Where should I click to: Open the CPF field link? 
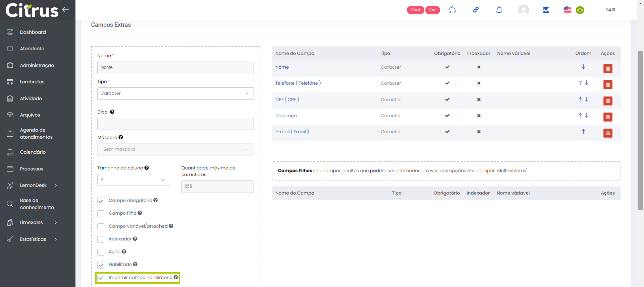tap(287, 99)
